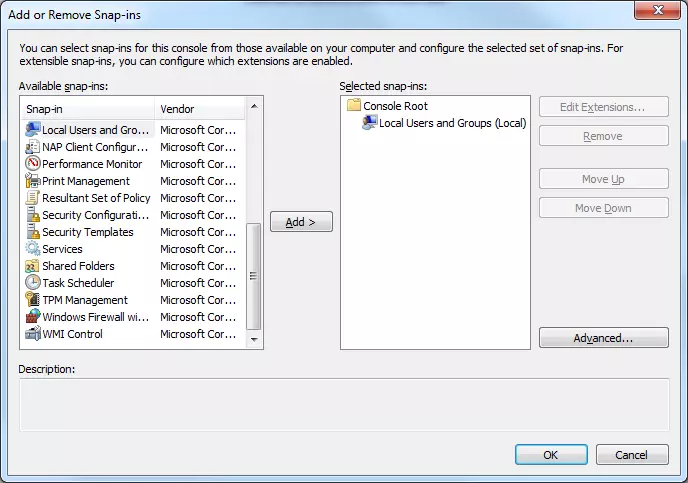688x483 pixels.
Task: Click the NAP Client Configuration icon
Action: coord(33,147)
